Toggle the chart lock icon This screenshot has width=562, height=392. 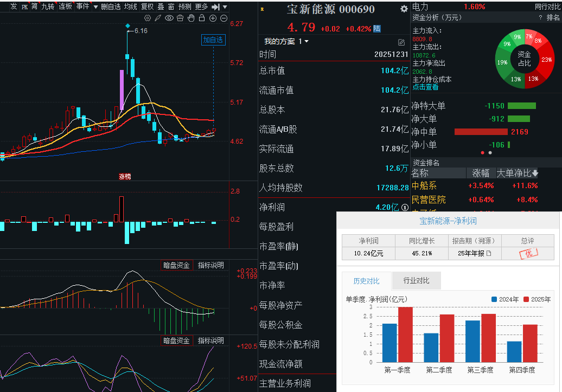(202, 18)
